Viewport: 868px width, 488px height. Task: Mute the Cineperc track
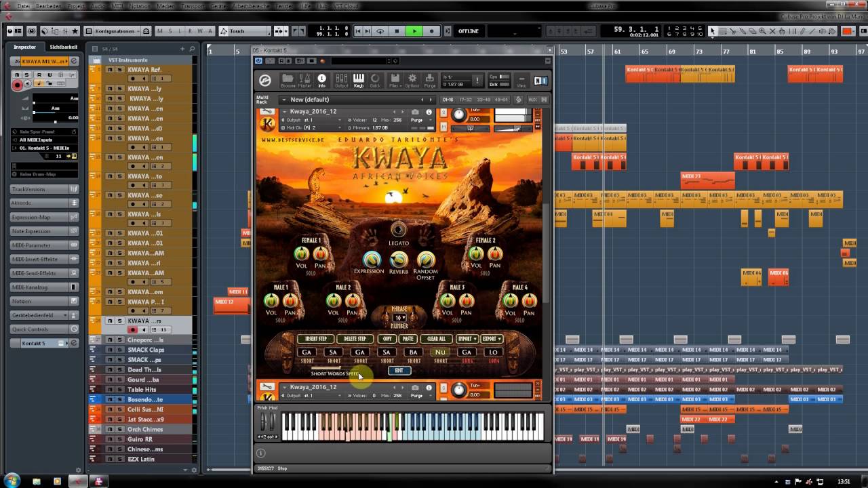(111, 340)
